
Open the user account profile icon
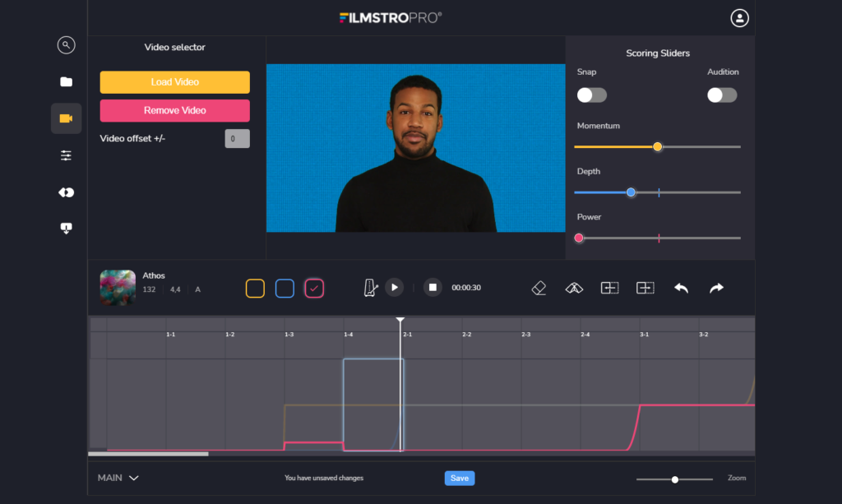pyautogui.click(x=739, y=18)
